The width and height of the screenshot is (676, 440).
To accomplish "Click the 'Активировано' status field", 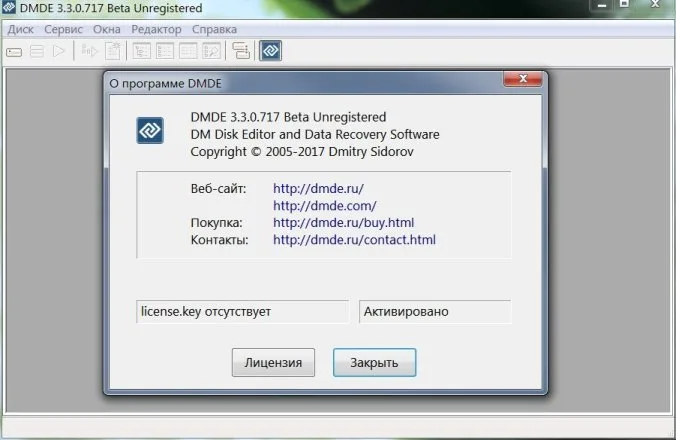I will pyautogui.click(x=435, y=312).
